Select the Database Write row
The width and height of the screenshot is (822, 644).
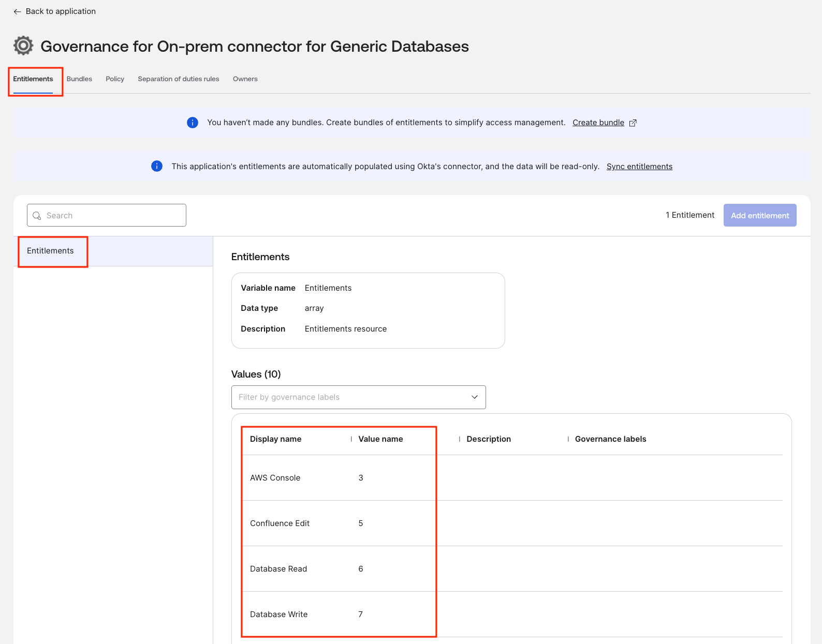[x=512, y=615]
